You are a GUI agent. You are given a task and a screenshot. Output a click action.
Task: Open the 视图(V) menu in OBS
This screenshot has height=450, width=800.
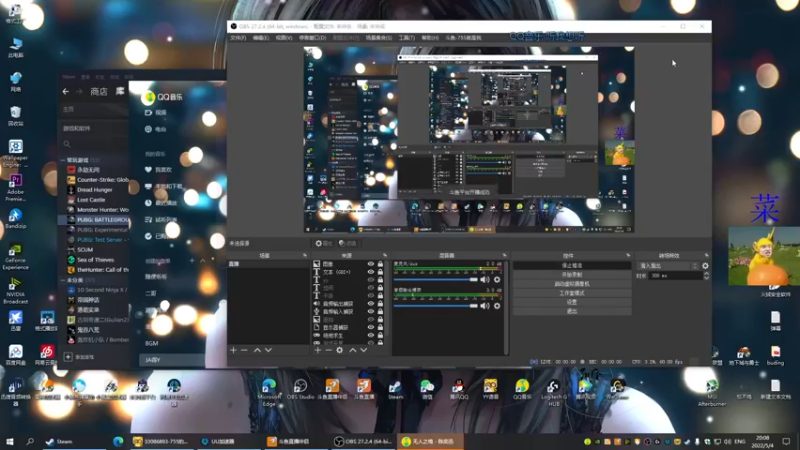pyautogui.click(x=284, y=38)
